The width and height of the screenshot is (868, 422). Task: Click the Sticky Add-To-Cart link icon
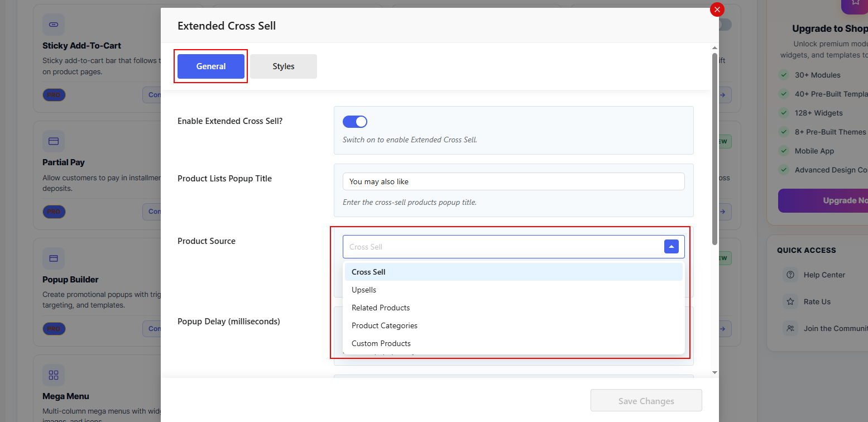point(54,25)
